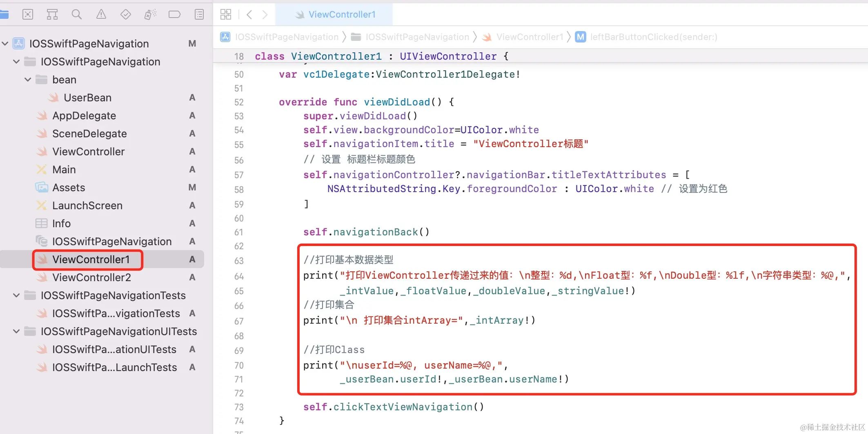Click self.navigationBack() call on line 61
This screenshot has width=868, height=434.
pos(366,232)
